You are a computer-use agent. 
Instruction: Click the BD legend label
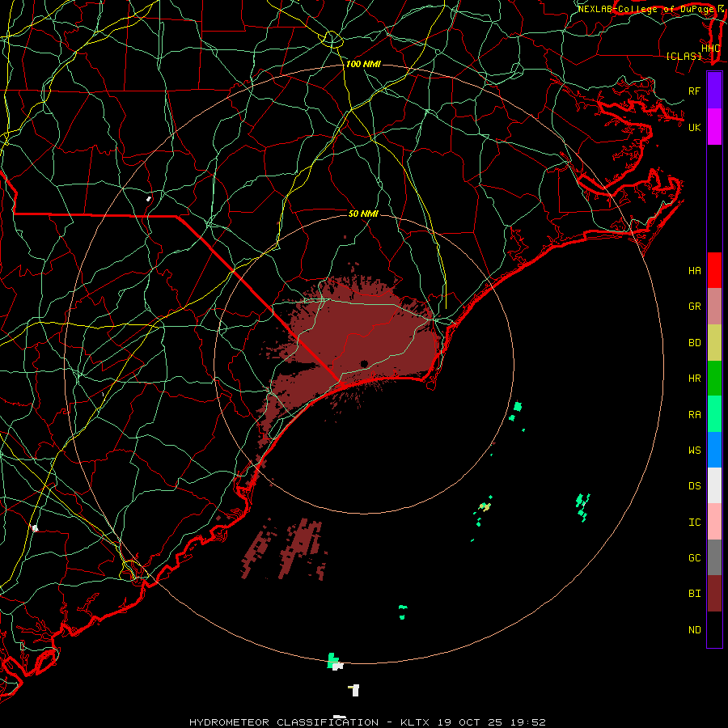[694, 343]
